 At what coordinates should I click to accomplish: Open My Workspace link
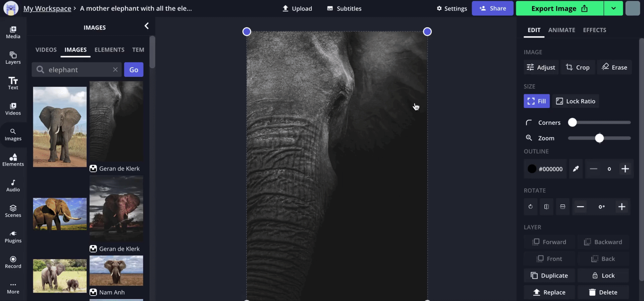pos(47,9)
